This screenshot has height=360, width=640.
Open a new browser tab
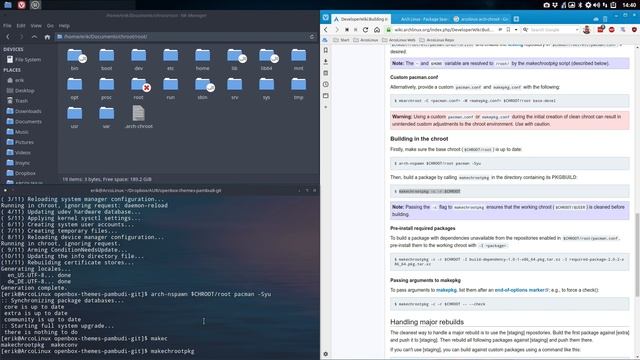click(x=516, y=19)
